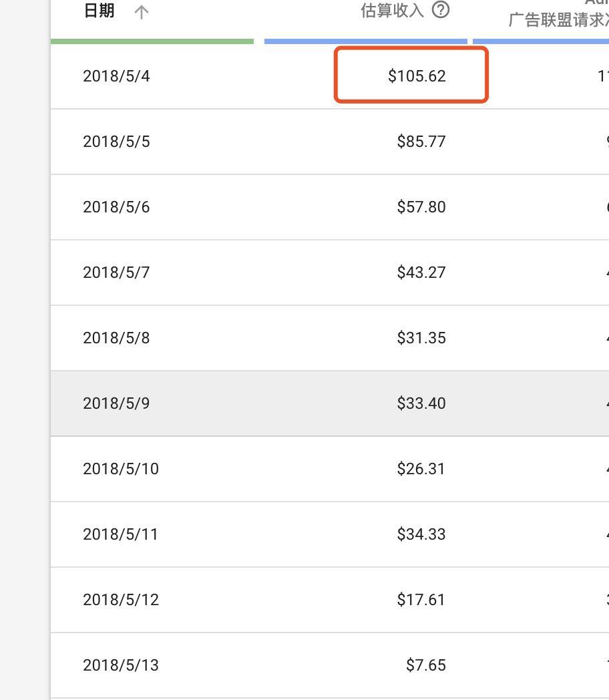
Task: Select the 2018/5/9 row date
Action: pos(116,403)
